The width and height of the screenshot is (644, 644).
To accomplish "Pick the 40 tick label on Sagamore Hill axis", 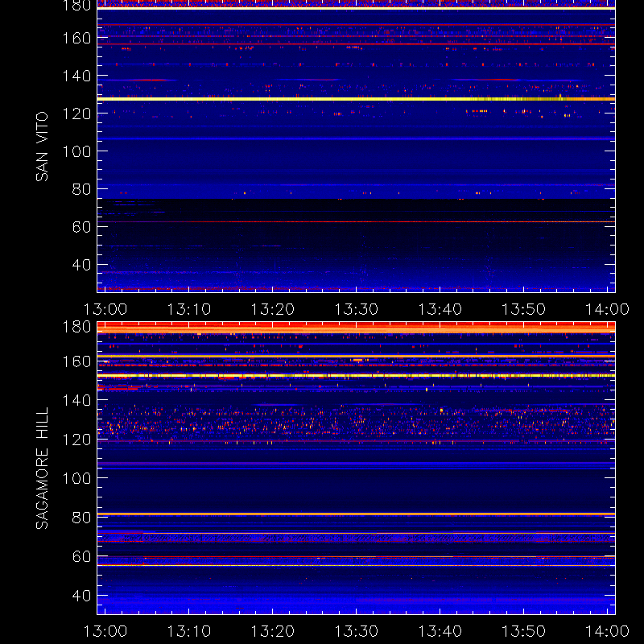I will (x=81, y=596).
